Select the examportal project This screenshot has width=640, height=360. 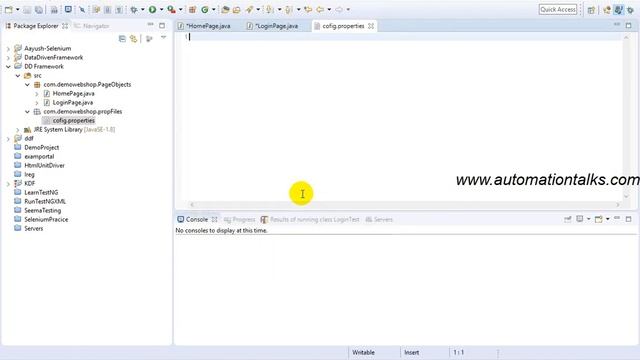tap(39, 156)
